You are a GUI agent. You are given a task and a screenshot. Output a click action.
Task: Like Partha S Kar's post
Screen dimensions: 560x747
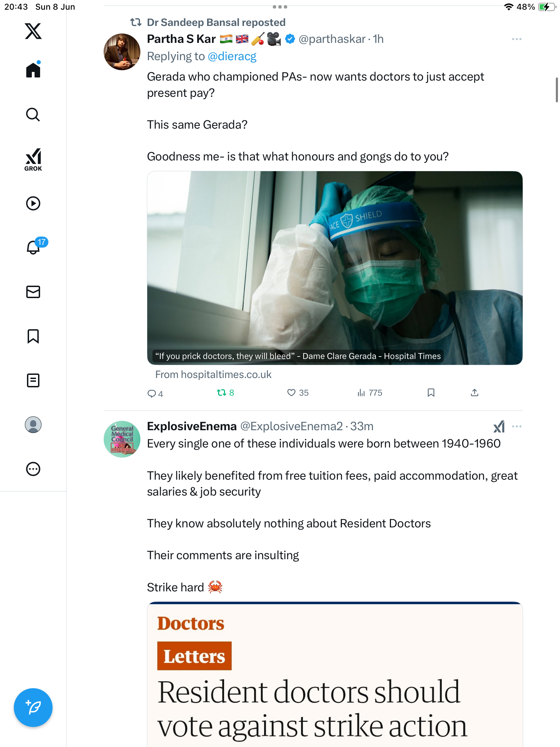(x=298, y=393)
